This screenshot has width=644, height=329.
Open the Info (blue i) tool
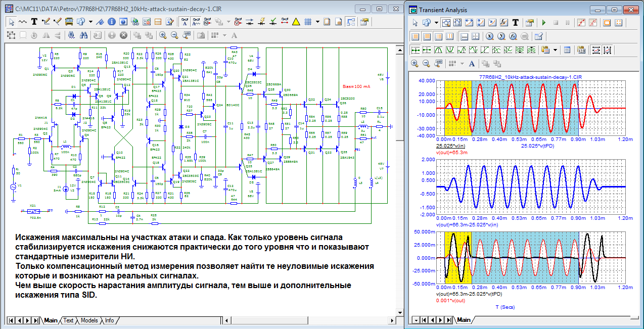pyautogui.click(x=111, y=22)
